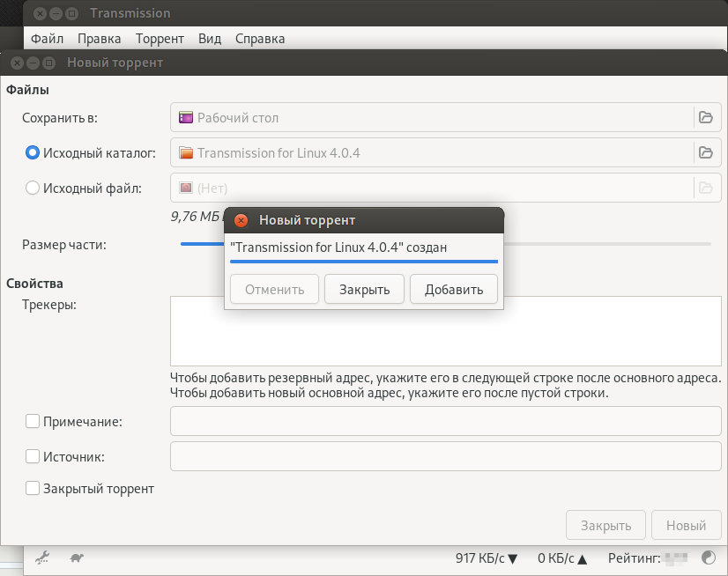Viewport: 728px width, 576px height.
Task: Click the Примечание text field
Action: 446,421
